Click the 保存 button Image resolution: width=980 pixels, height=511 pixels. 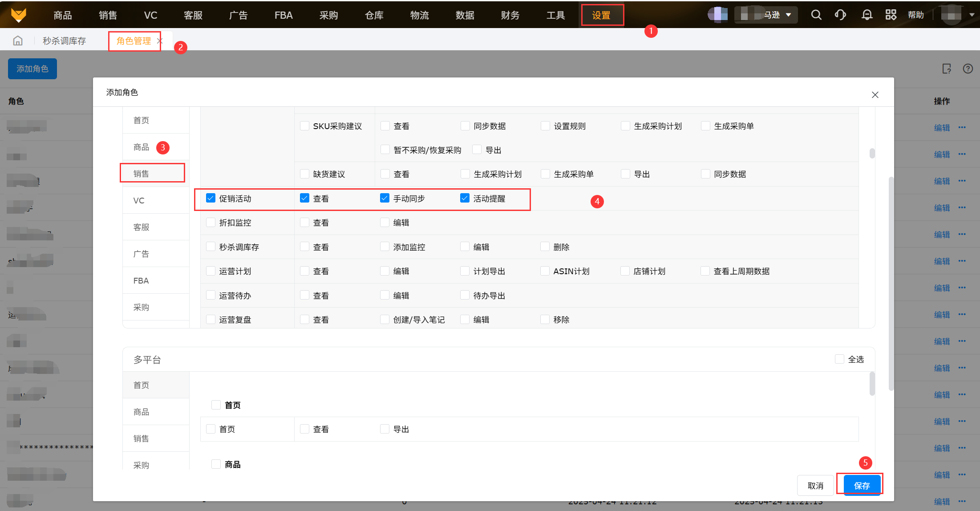(x=862, y=486)
